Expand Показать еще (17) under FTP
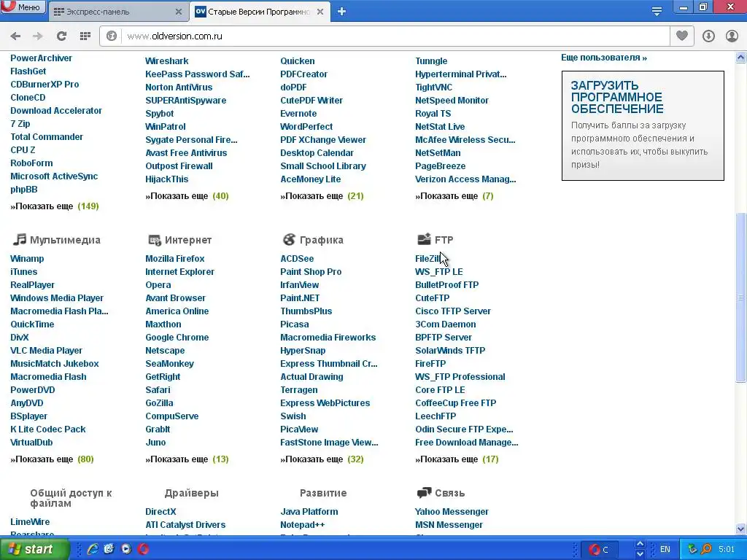 pos(457,459)
